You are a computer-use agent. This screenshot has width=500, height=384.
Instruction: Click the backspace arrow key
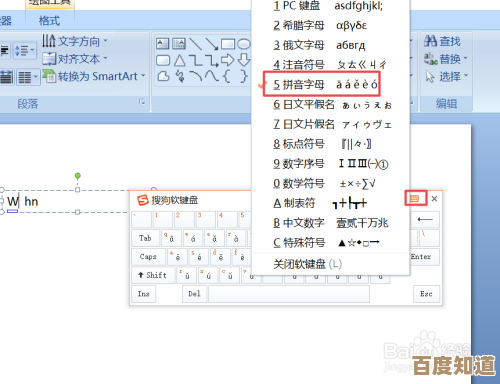425,220
